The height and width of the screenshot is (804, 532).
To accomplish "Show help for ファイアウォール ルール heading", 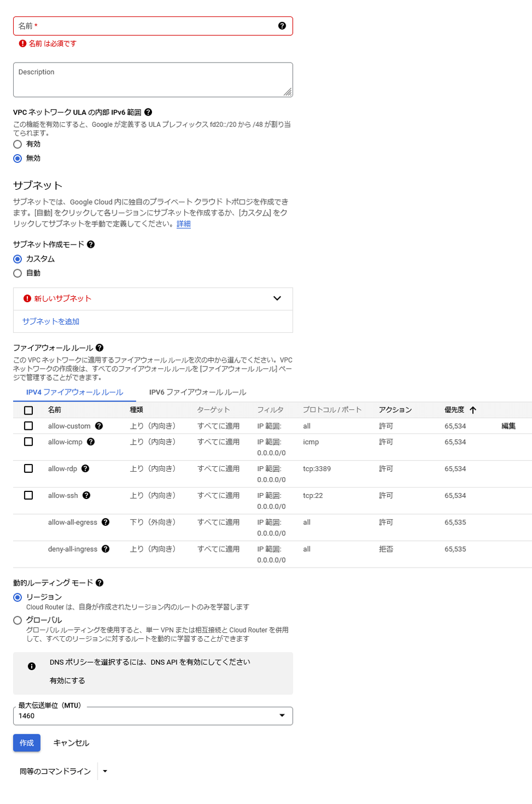I will pos(100,348).
